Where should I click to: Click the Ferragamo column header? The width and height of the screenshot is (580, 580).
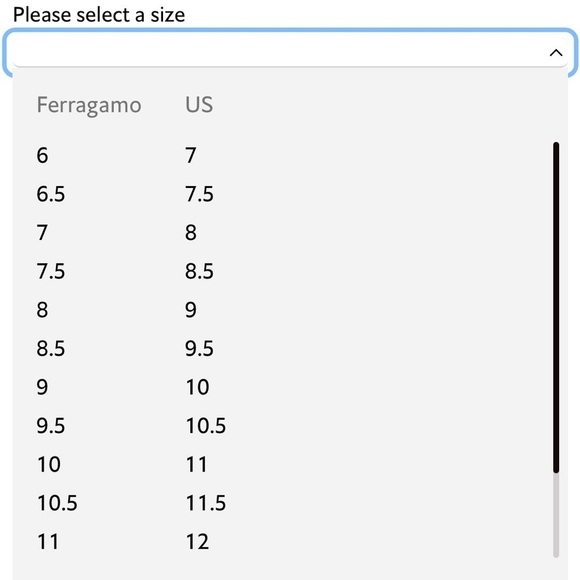pyautogui.click(x=89, y=105)
